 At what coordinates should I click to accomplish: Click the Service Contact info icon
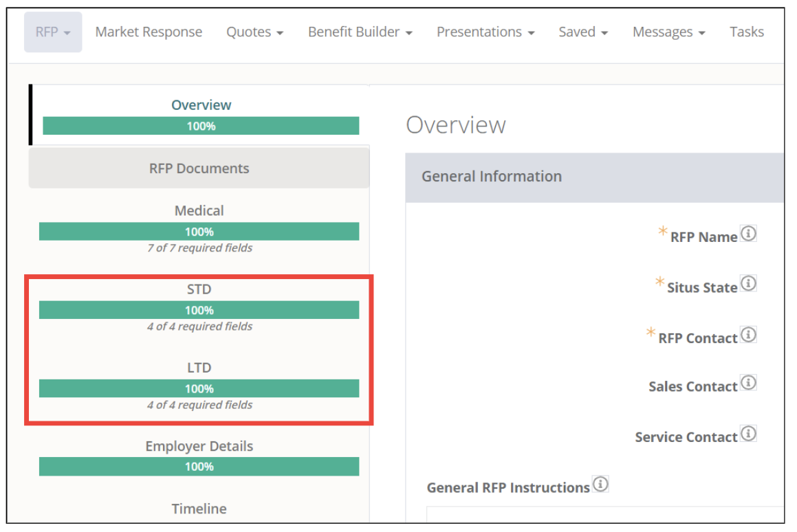(x=748, y=434)
